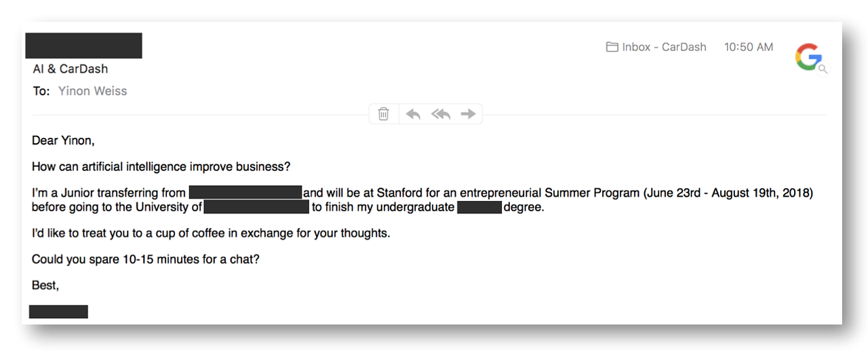The height and width of the screenshot is (351, 868).
Task: Click the Dear Yinon greeting line
Action: coord(63,141)
